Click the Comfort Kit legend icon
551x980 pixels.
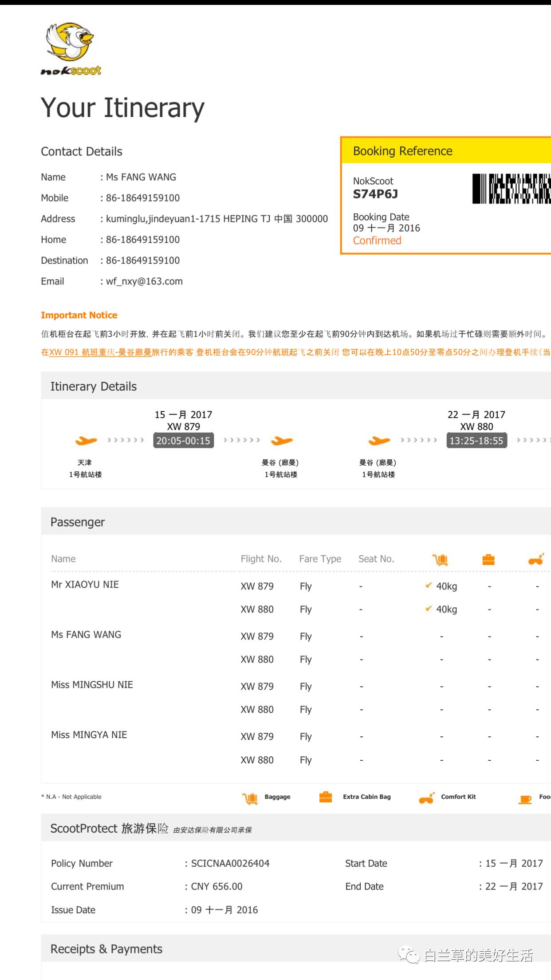pyautogui.click(x=426, y=798)
